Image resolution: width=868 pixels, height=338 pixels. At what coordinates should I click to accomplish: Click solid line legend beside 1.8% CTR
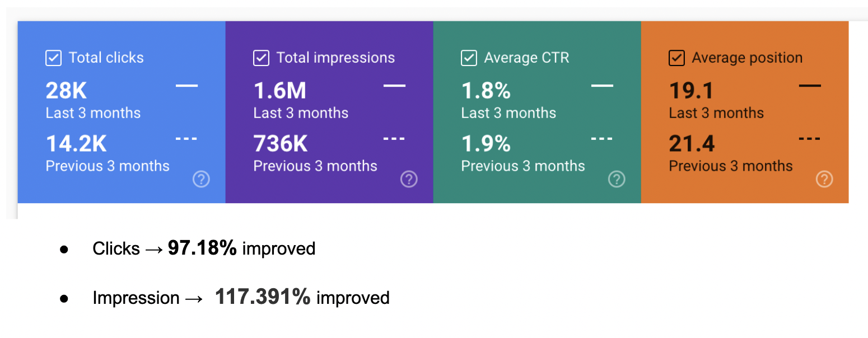coord(602,86)
